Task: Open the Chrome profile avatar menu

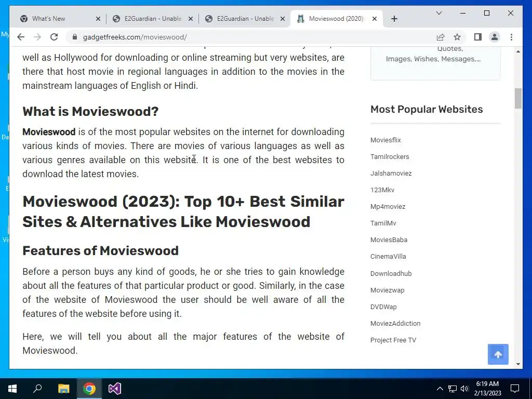Action: [495, 37]
